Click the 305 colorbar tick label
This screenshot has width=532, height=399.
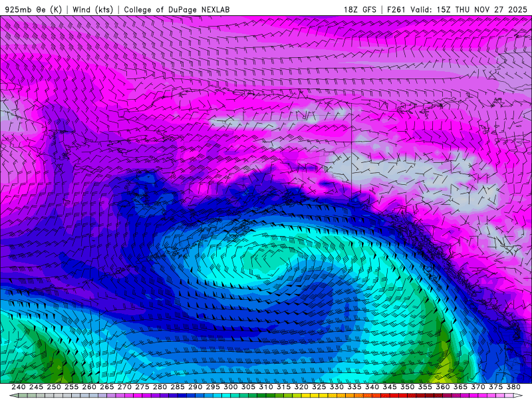(x=248, y=387)
